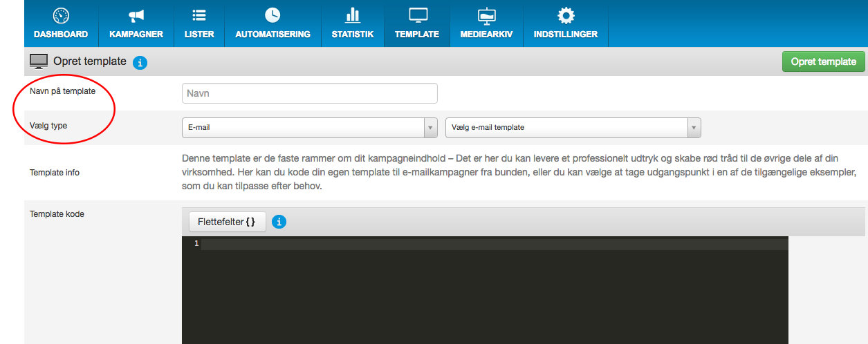Open the Dashboard section
Image resolution: width=868 pixels, height=344 pixels.
click(61, 23)
